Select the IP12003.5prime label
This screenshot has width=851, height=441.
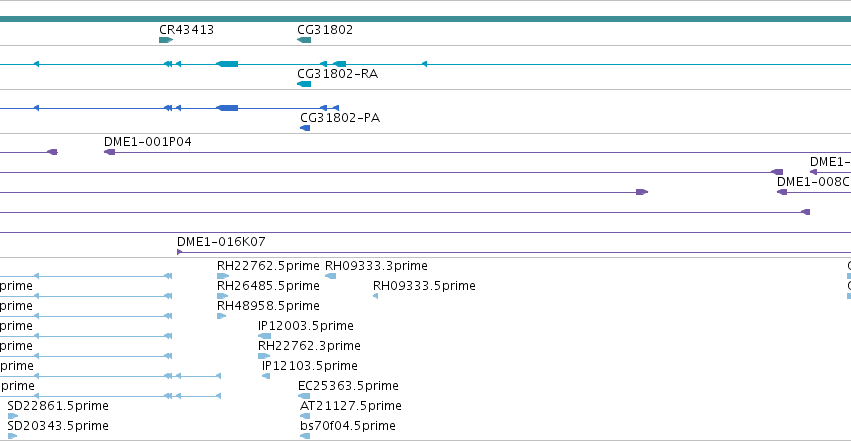point(306,326)
